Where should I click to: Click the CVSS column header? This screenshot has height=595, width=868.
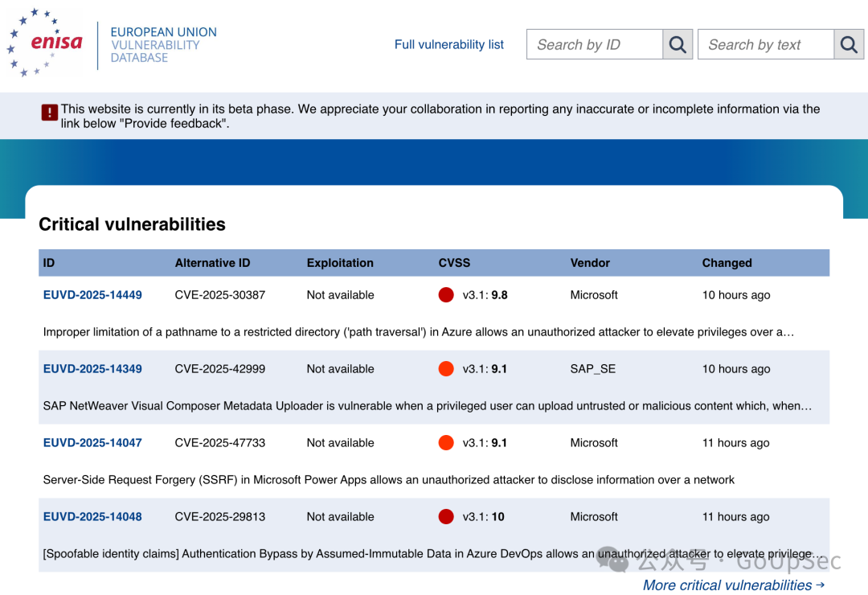pos(454,263)
